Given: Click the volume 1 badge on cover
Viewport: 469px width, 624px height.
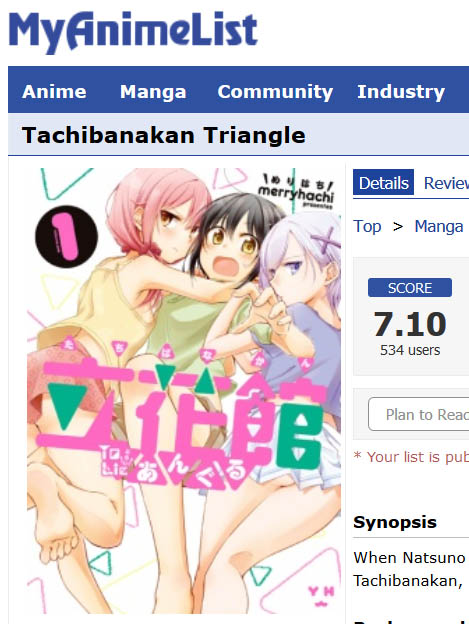Looking at the screenshot, I should tap(66, 237).
